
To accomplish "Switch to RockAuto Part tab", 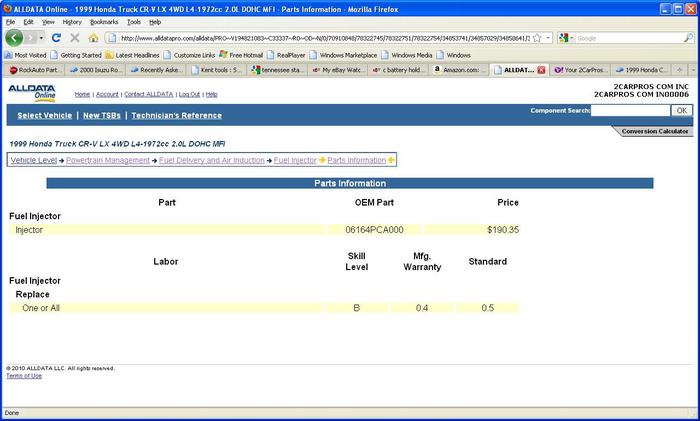I will click(x=34, y=70).
